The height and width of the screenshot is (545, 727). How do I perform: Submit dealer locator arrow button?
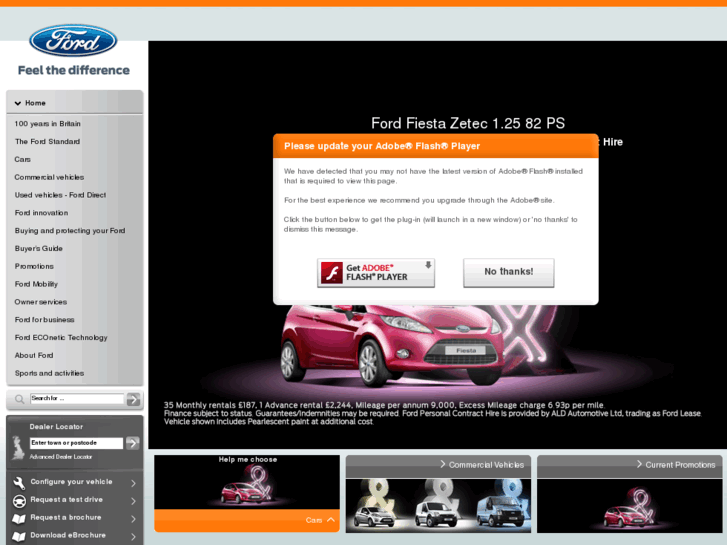[133, 443]
